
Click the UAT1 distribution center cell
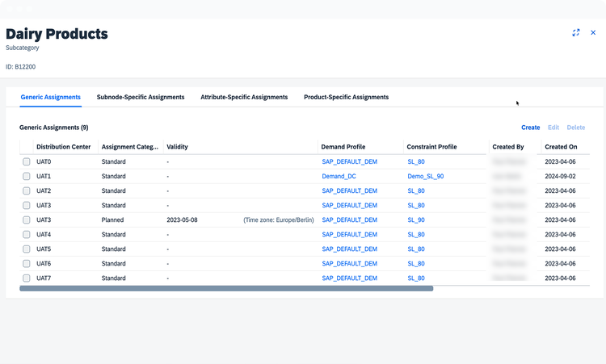[44, 177]
